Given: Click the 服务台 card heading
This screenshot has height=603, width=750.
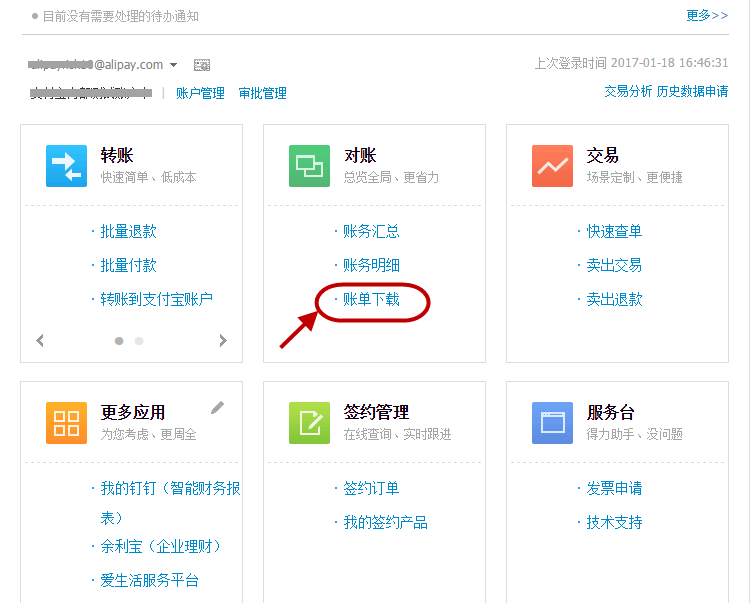Looking at the screenshot, I should click(610, 412).
